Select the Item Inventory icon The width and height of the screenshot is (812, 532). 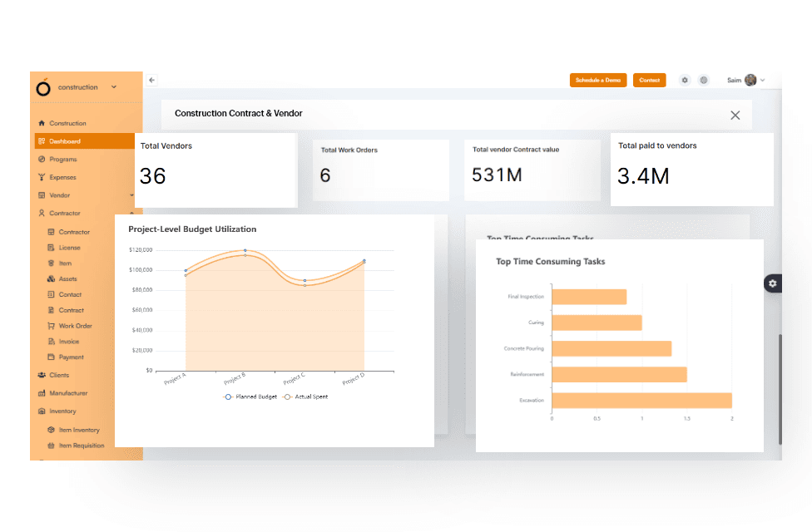coord(52,430)
